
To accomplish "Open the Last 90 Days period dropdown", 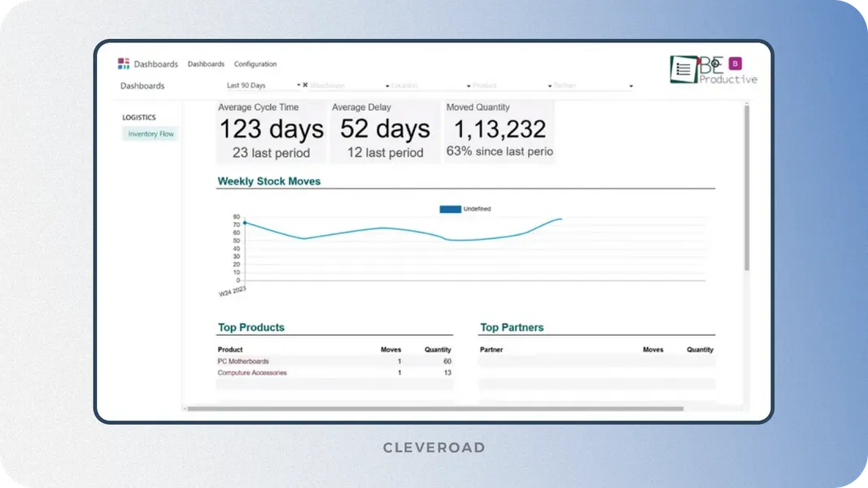I will click(x=262, y=85).
